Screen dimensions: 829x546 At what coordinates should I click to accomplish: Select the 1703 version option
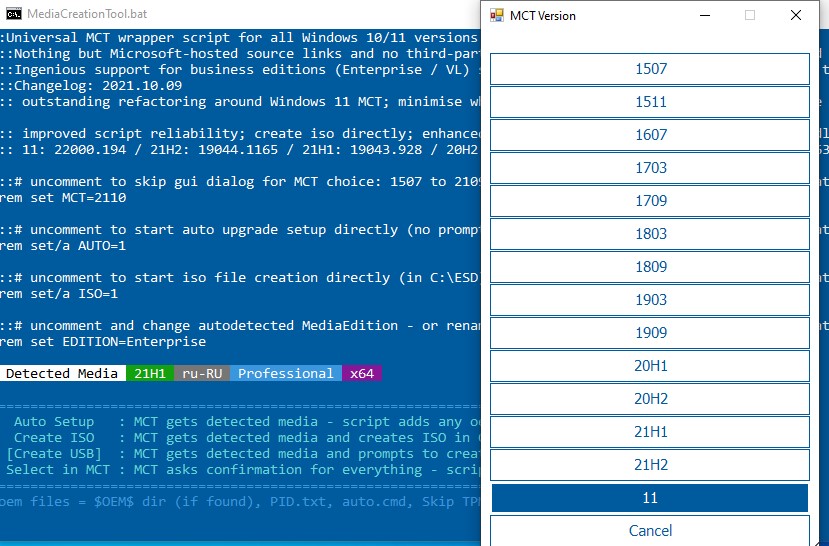pos(650,168)
